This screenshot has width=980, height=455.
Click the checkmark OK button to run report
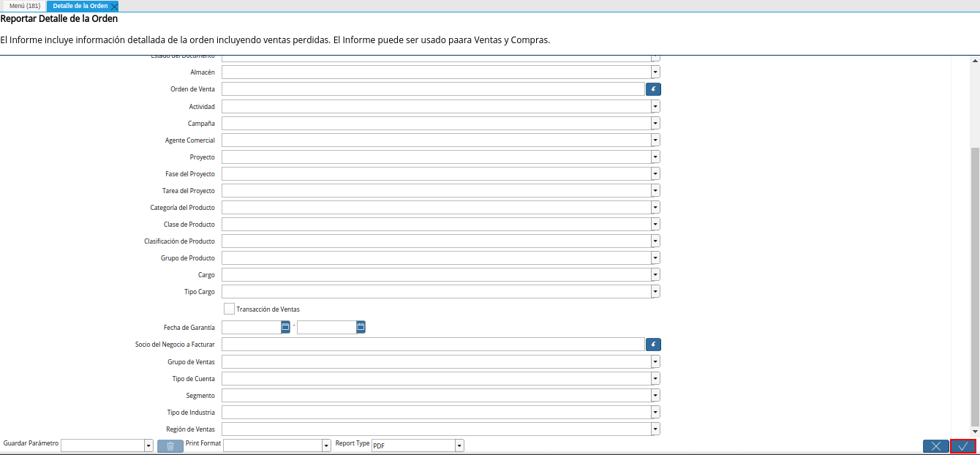pos(963,446)
